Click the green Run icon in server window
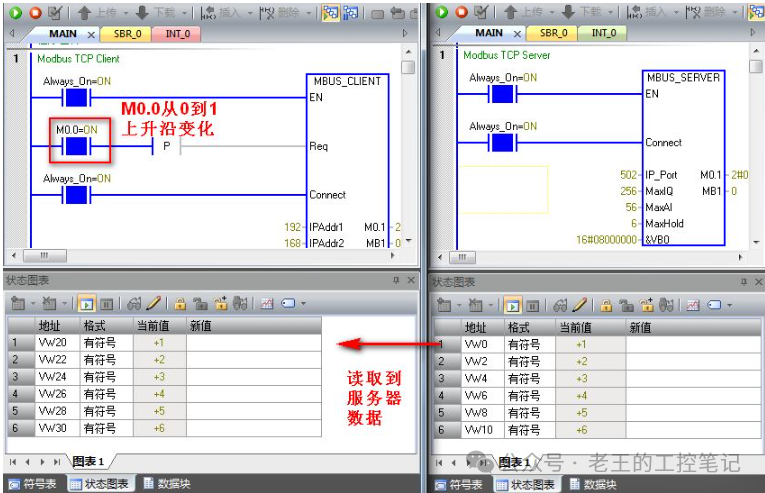765x493 pixels. point(442,12)
